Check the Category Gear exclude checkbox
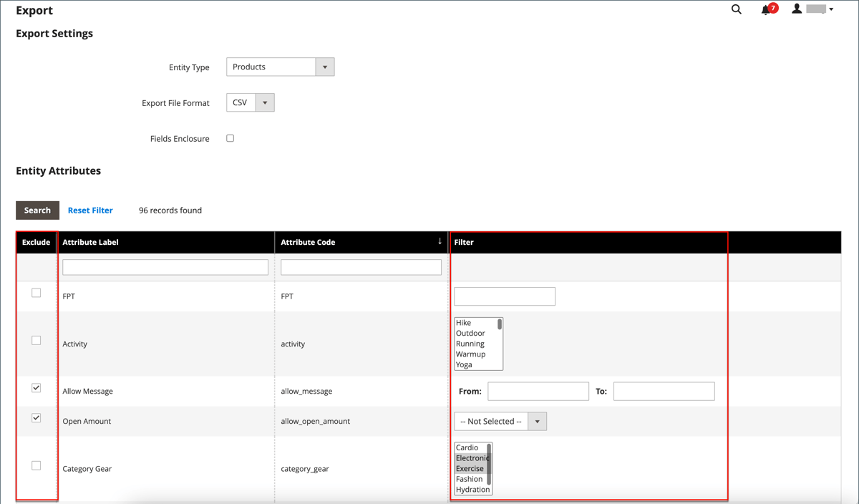The image size is (859, 504). pos(36,465)
